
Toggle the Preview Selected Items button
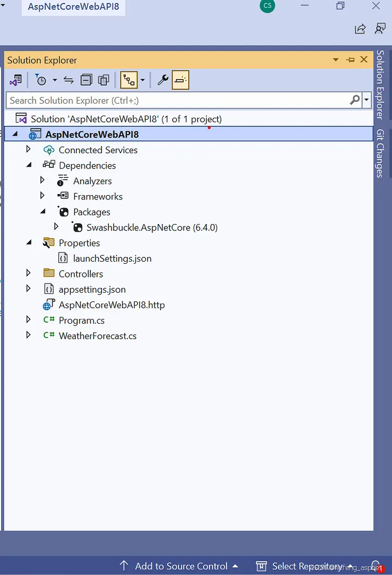coord(181,80)
